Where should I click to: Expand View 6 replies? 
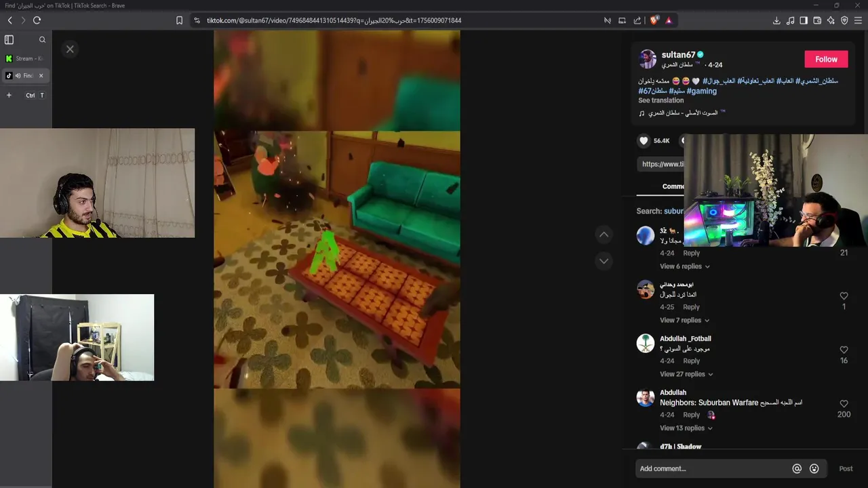pos(684,266)
